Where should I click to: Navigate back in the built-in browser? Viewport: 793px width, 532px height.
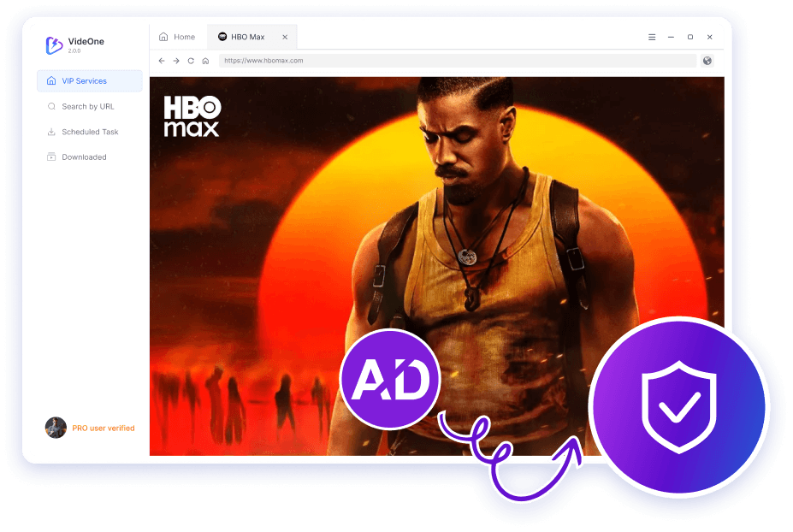point(161,61)
